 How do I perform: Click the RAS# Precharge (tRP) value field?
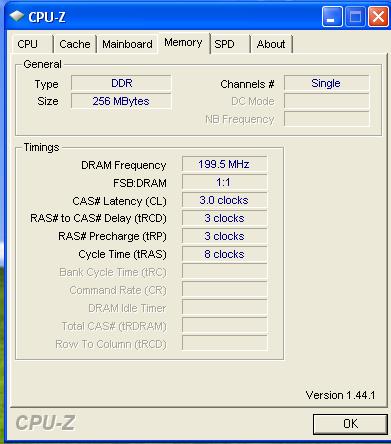(x=224, y=236)
